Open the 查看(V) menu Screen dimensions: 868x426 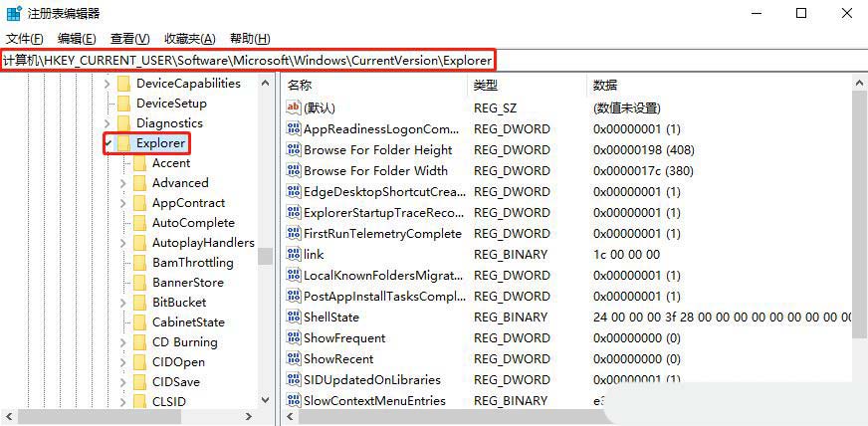(130, 39)
